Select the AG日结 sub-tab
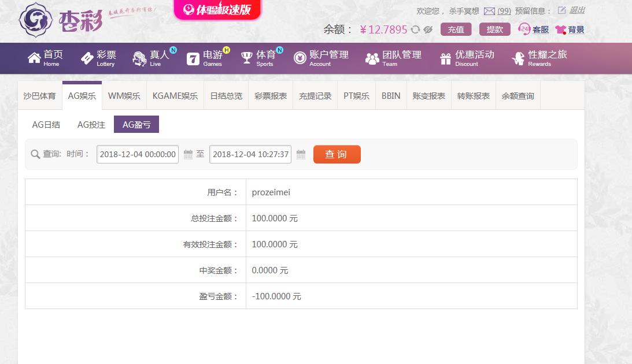This screenshot has width=632, height=364. point(46,124)
